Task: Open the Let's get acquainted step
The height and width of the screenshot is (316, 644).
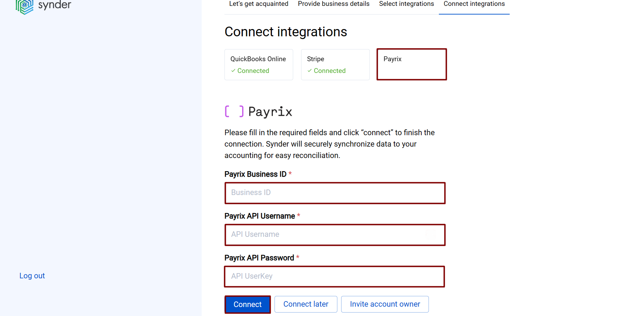Action: (x=259, y=4)
